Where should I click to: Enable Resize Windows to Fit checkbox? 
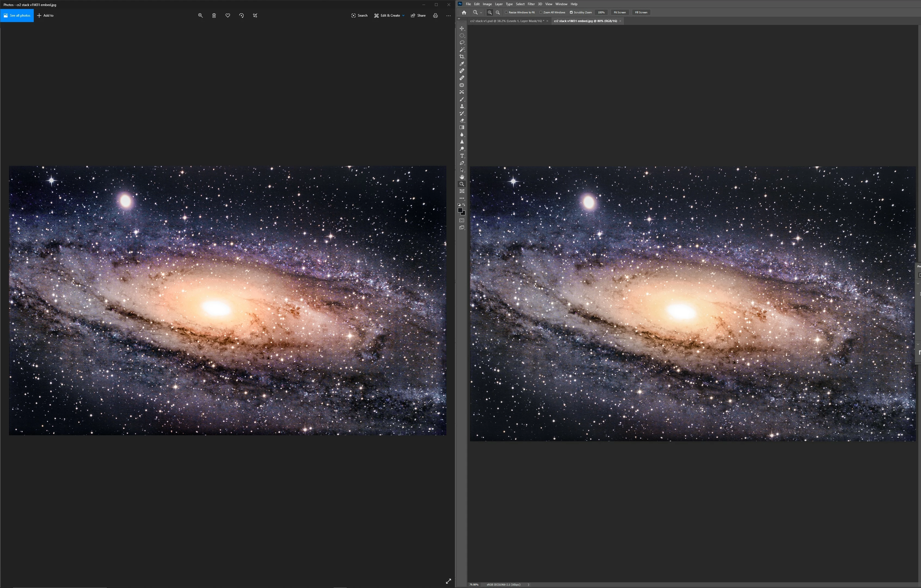click(506, 12)
